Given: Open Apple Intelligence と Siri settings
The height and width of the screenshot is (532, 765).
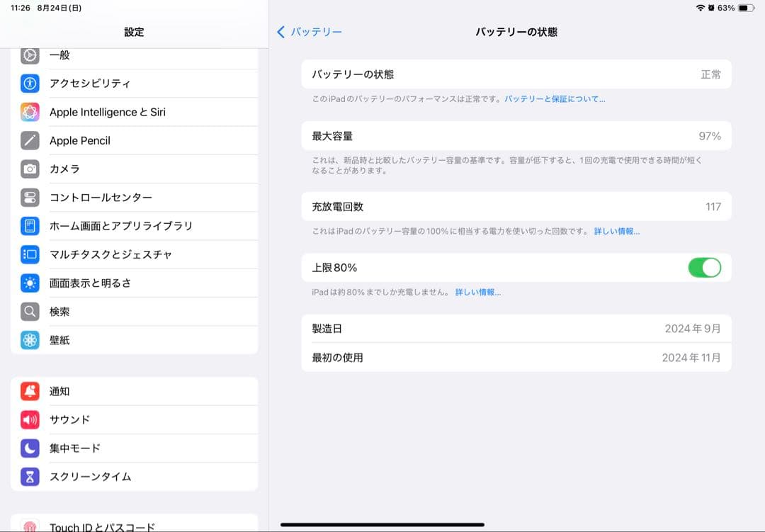Looking at the screenshot, I should pyautogui.click(x=29, y=112).
